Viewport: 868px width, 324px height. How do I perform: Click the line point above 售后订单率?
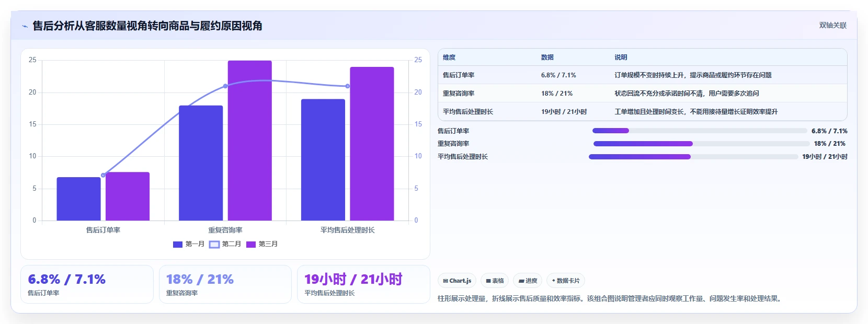pyautogui.click(x=103, y=175)
